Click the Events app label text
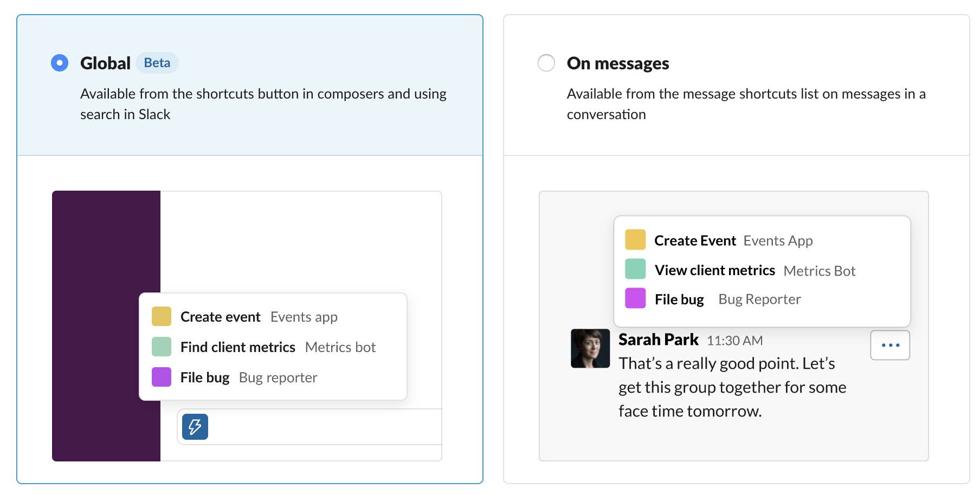This screenshot has height=495, width=980. pyautogui.click(x=304, y=317)
